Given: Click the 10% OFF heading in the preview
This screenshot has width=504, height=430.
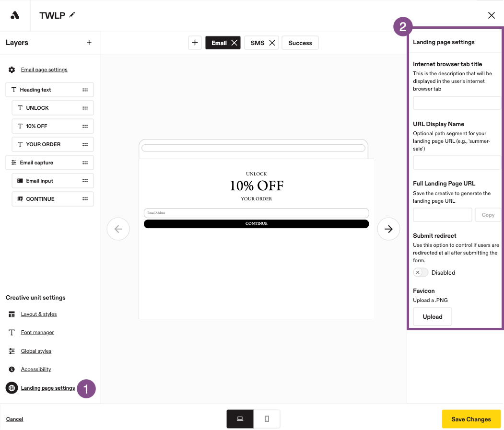Looking at the screenshot, I should coord(257,186).
